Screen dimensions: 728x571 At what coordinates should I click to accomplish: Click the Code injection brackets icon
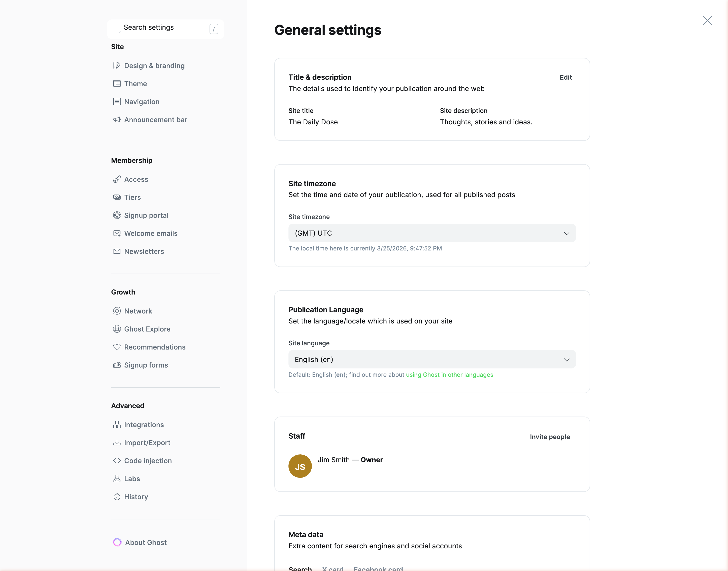pos(116,461)
